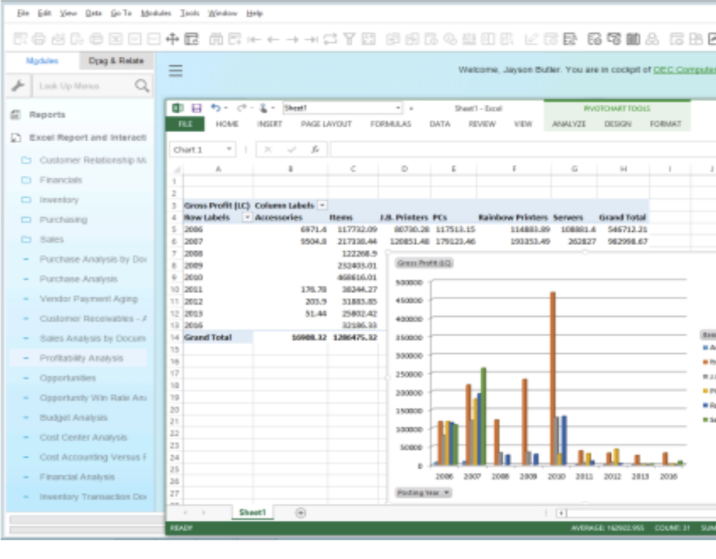Open the Vendor Payment Aging report
Viewport: 716px width, 559px height.
click(x=89, y=299)
